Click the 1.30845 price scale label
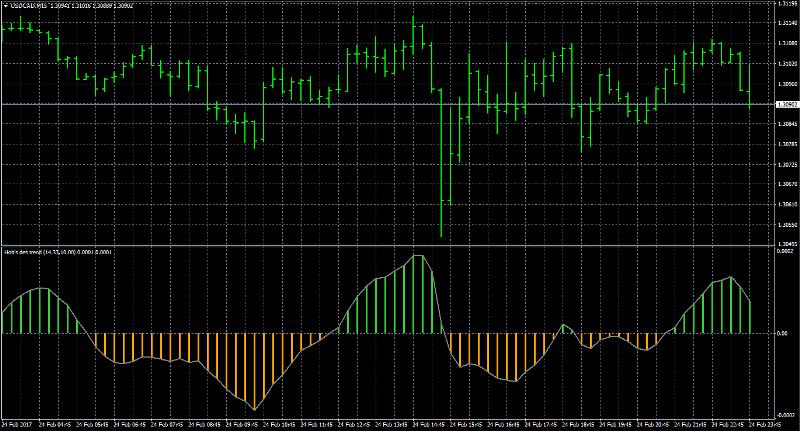Image resolution: width=800 pixels, height=431 pixels. point(786,124)
